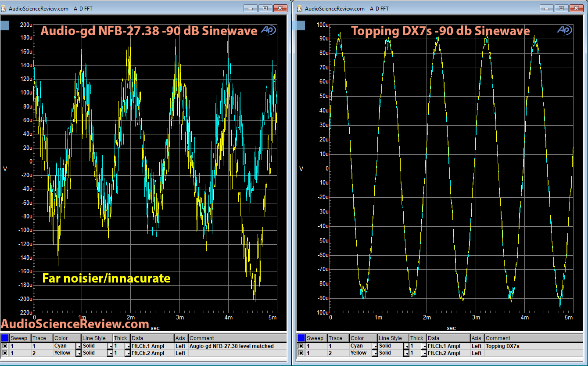The height and width of the screenshot is (366, 588).
Task: Open trace 2 Line Style dropdown in the Audio-gd legend
Action: click(x=110, y=353)
